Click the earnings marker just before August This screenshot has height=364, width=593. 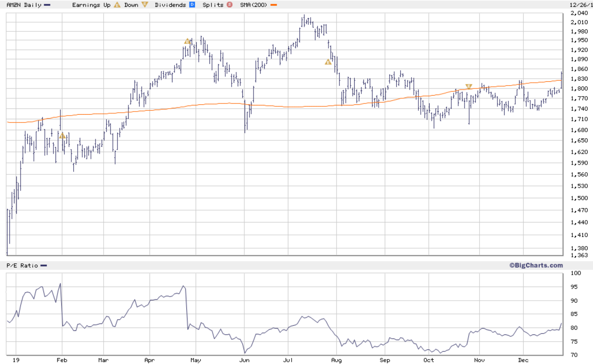(328, 62)
